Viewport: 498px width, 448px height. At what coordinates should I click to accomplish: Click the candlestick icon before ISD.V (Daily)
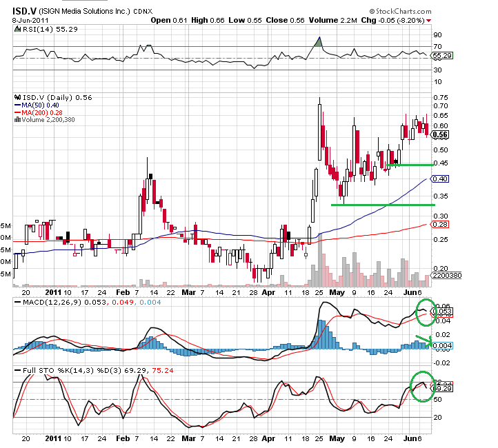click(17, 97)
